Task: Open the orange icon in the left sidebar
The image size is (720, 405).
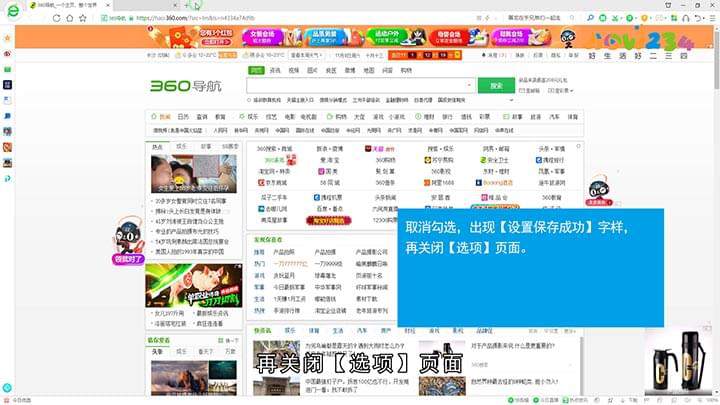Action: point(7,147)
